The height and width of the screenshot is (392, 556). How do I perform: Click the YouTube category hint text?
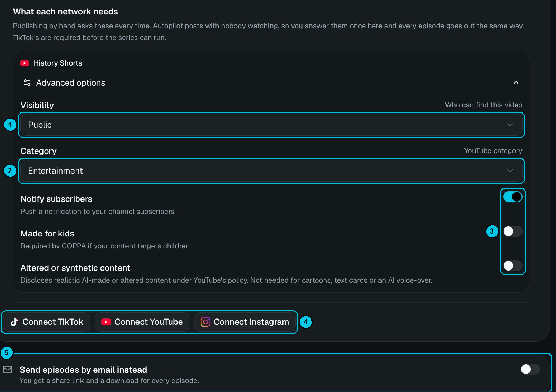pos(493,151)
